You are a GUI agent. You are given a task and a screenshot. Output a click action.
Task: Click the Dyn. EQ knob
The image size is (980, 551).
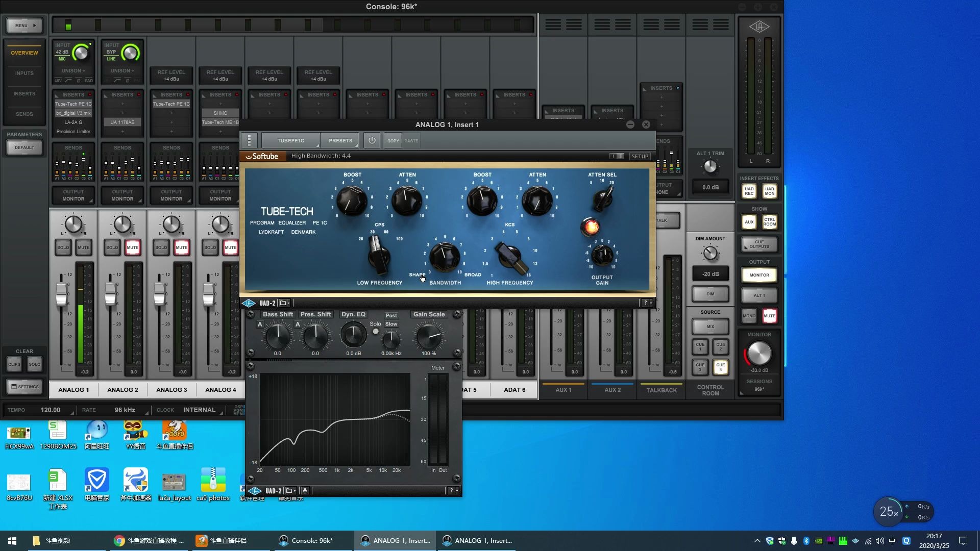click(x=353, y=335)
